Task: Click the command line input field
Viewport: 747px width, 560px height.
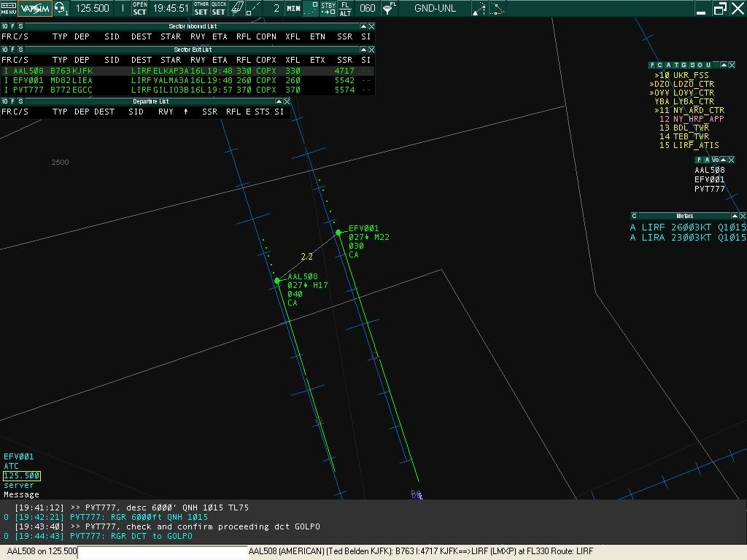Action: (163, 551)
